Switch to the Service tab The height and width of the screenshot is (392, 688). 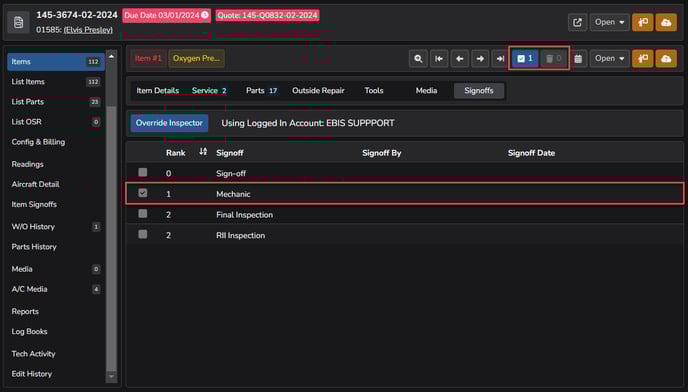click(x=209, y=90)
